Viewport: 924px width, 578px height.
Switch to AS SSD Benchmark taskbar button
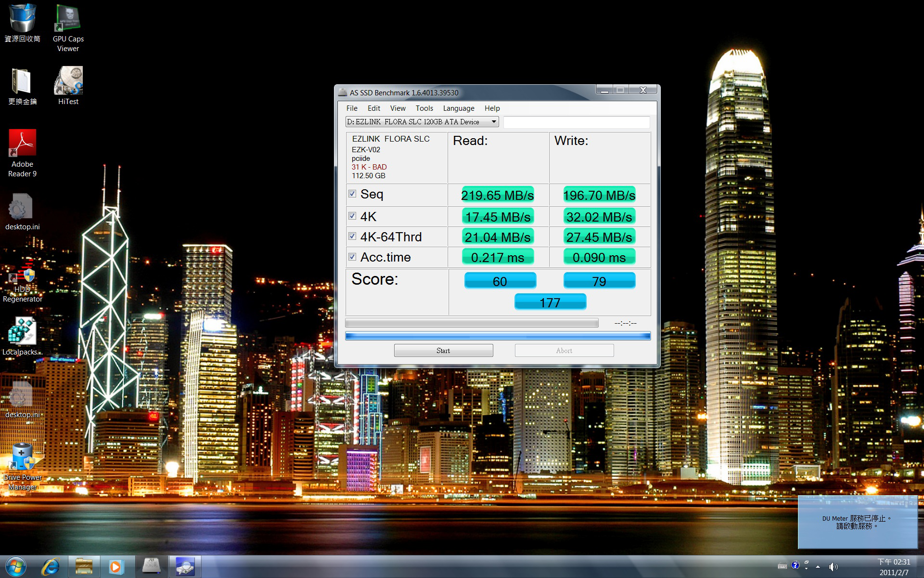[151, 566]
